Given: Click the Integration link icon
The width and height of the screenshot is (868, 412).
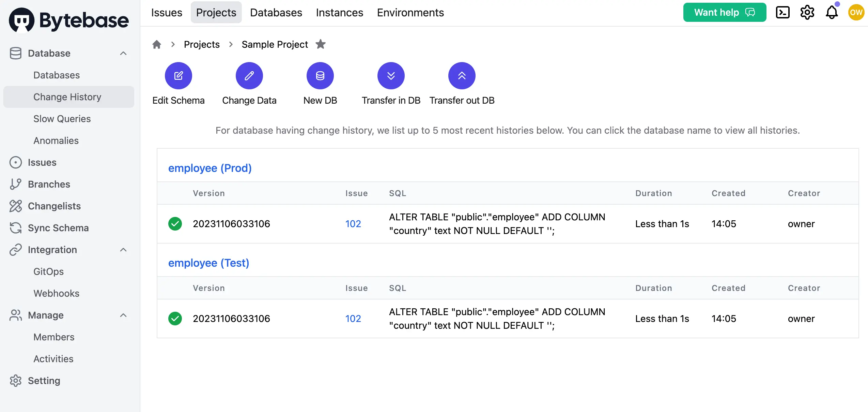Looking at the screenshot, I should (x=16, y=250).
